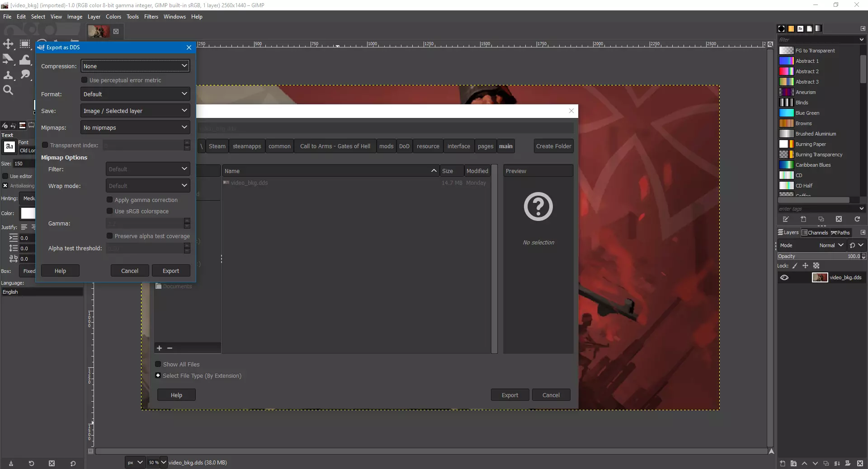Open the Format dropdown
The width and height of the screenshot is (868, 469).
135,94
